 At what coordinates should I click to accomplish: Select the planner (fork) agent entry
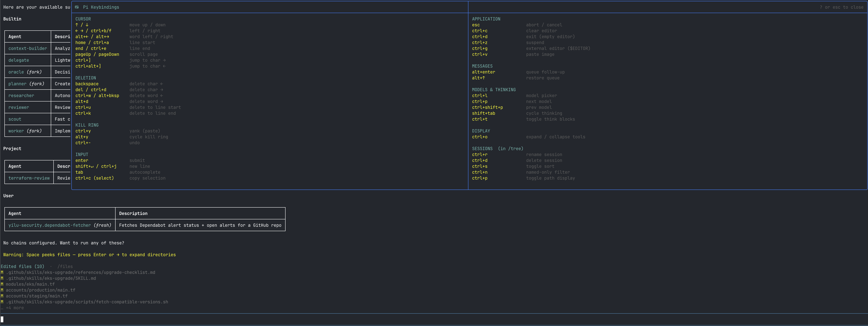pos(26,84)
